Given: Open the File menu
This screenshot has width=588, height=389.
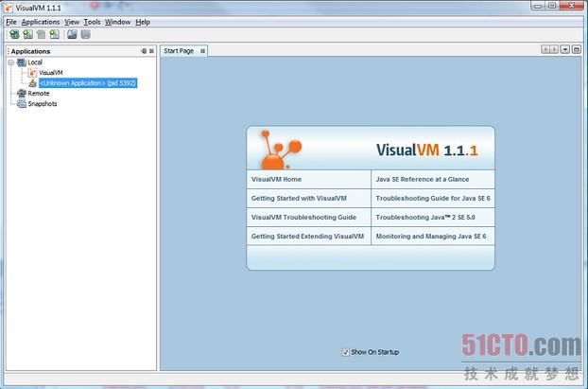Looking at the screenshot, I should (11, 22).
